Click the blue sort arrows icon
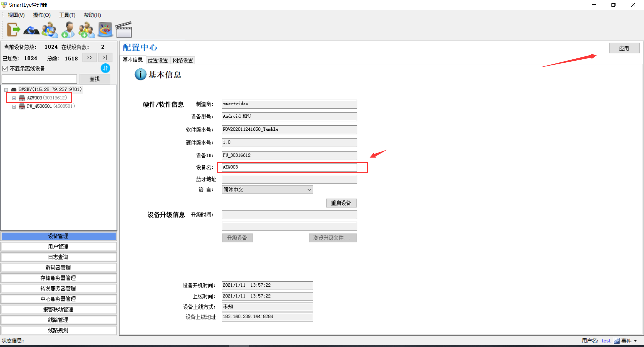This screenshot has height=347, width=644. click(105, 68)
